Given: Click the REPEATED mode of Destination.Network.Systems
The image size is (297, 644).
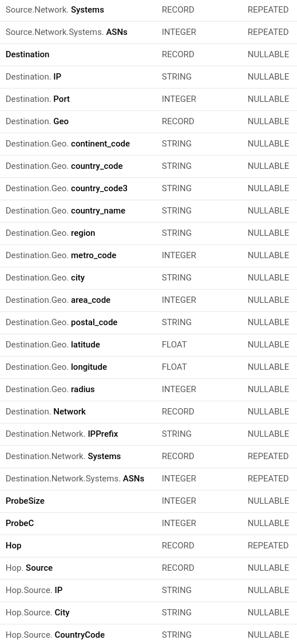Looking at the screenshot, I should pyautogui.click(x=268, y=456).
